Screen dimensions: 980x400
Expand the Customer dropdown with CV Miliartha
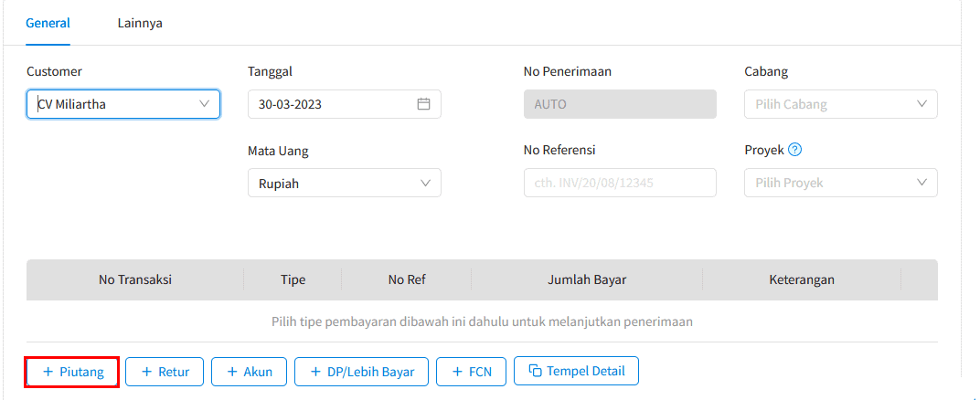[x=123, y=104]
